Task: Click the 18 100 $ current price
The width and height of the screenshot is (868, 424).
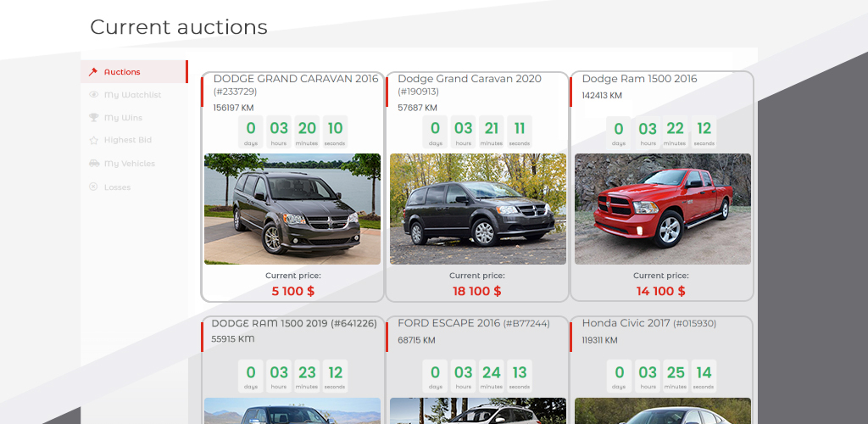Action: click(x=476, y=291)
